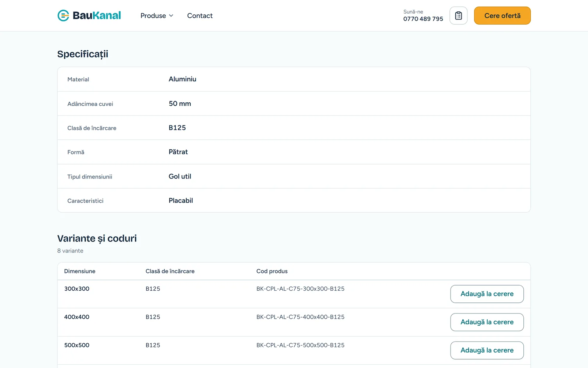Click the Cere ofertă button

[x=502, y=15]
